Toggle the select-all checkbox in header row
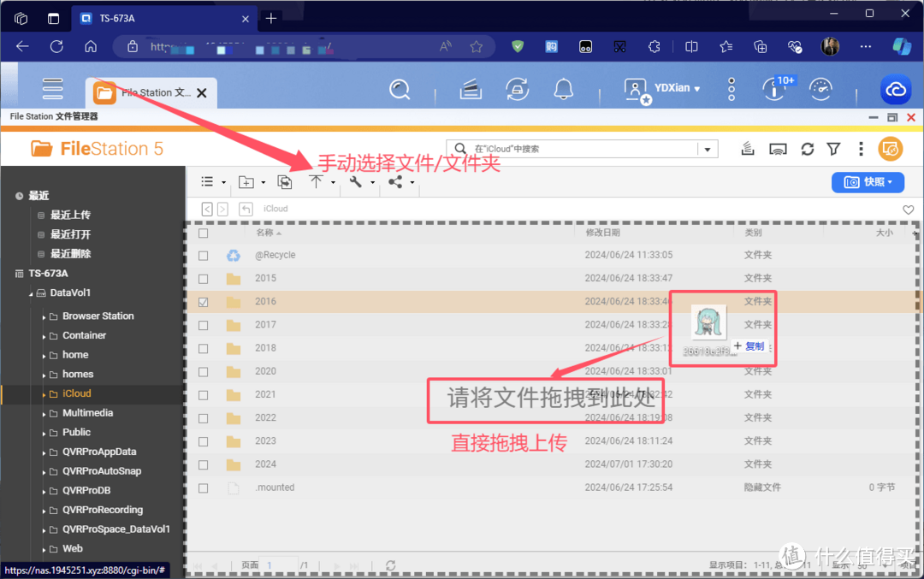 coord(204,233)
